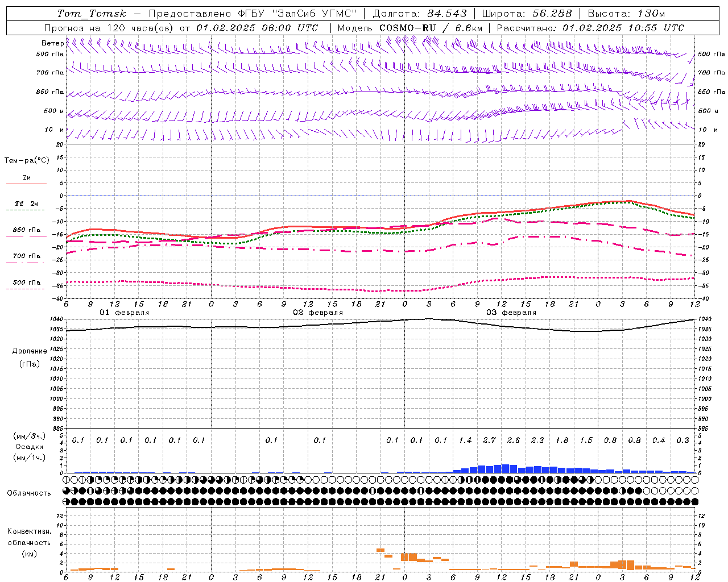Click the Конвективн. panel label
The image size is (728, 582).
pyautogui.click(x=29, y=531)
